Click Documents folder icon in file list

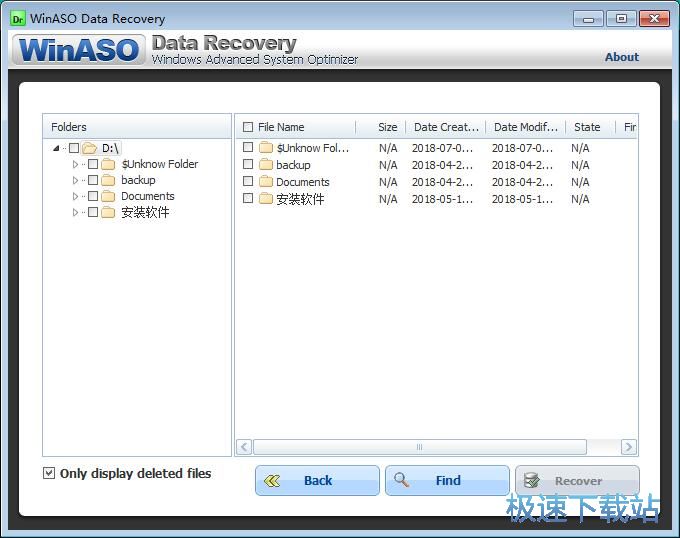(266, 182)
